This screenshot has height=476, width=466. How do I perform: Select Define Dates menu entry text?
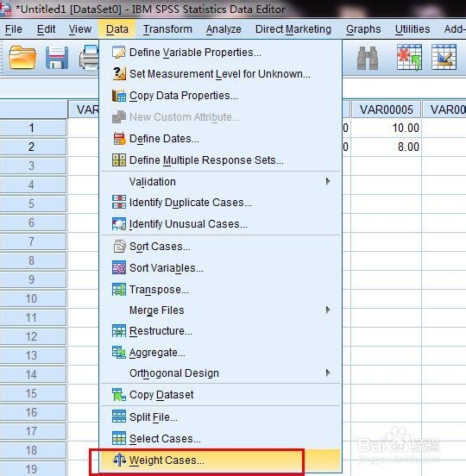point(164,139)
